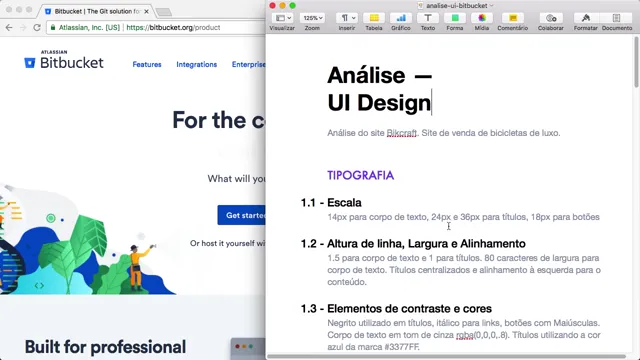640x360 pixels.
Task: Open the Mídia media picker
Action: 482,18
